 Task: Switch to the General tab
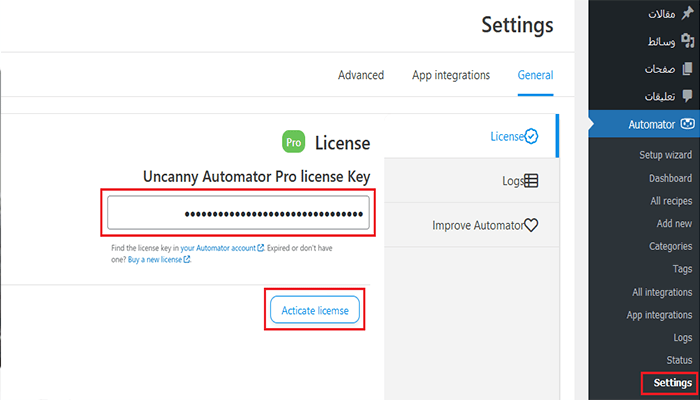click(x=535, y=75)
